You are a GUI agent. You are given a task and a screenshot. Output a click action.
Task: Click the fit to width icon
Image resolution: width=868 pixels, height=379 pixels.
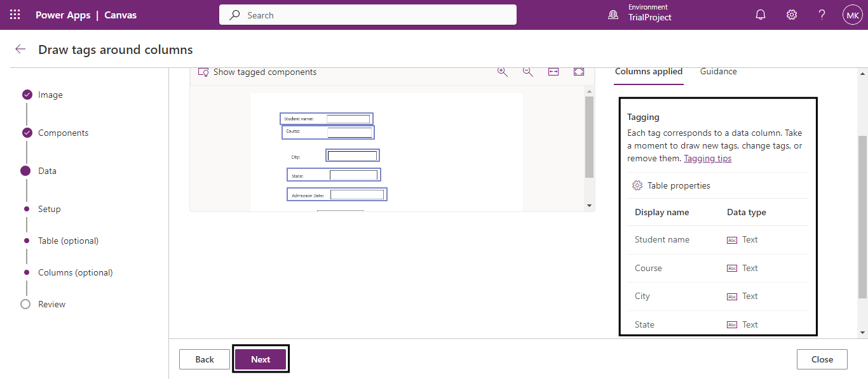(x=553, y=72)
